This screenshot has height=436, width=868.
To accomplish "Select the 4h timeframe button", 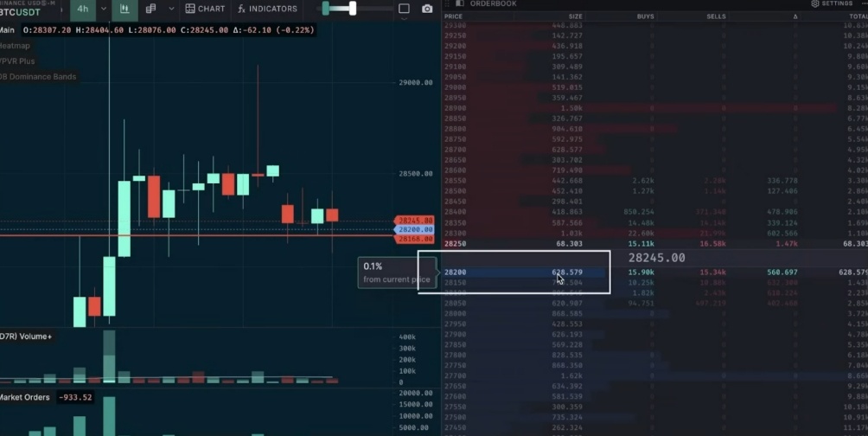I will [x=82, y=9].
